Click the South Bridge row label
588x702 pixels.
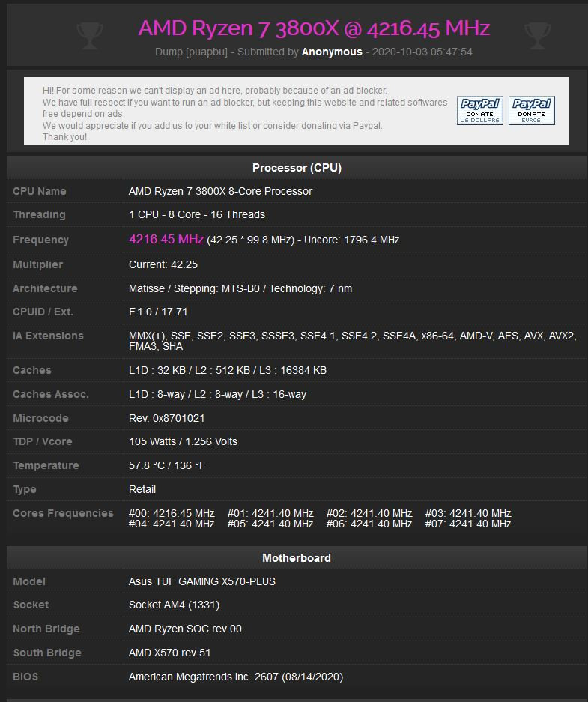(47, 653)
